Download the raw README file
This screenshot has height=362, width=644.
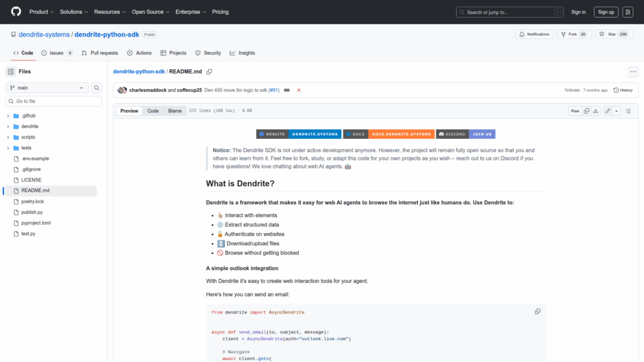596,111
